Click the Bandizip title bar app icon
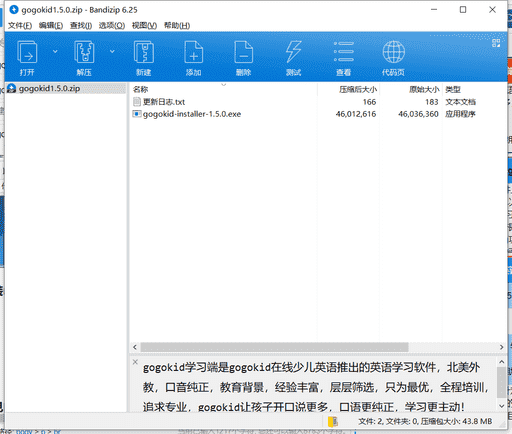Viewport: 512px width, 434px height. click(x=14, y=10)
